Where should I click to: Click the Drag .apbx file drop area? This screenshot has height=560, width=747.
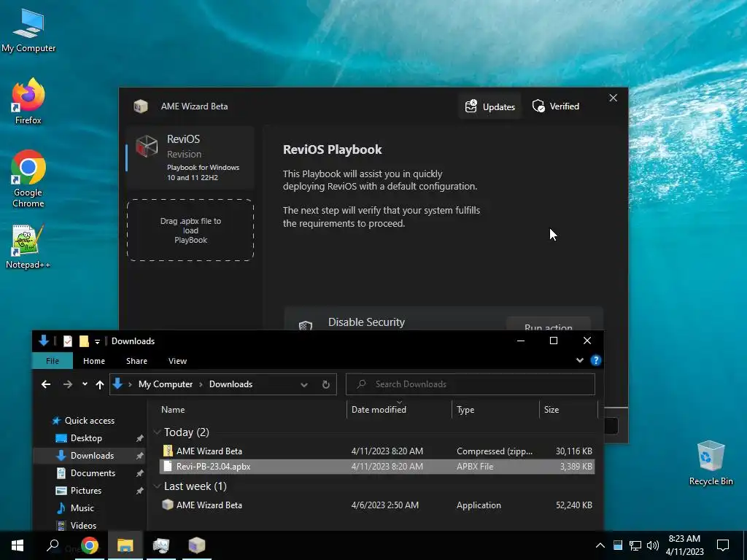[190, 230]
